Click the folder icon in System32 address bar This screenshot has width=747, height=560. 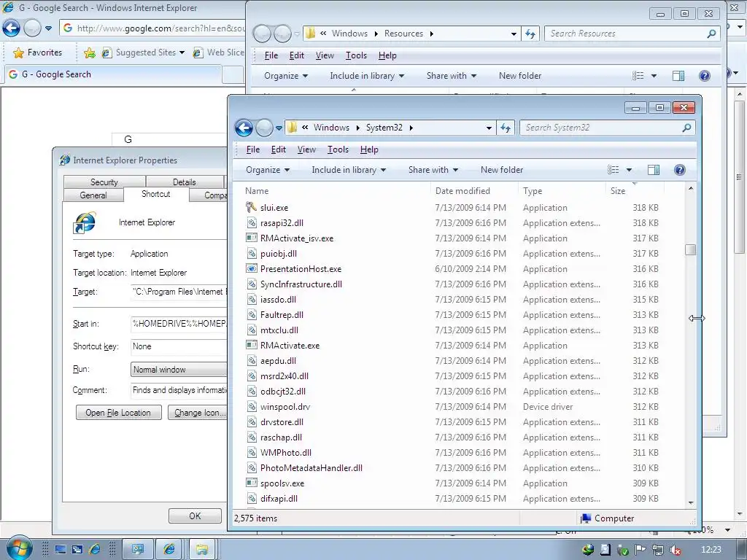point(292,127)
